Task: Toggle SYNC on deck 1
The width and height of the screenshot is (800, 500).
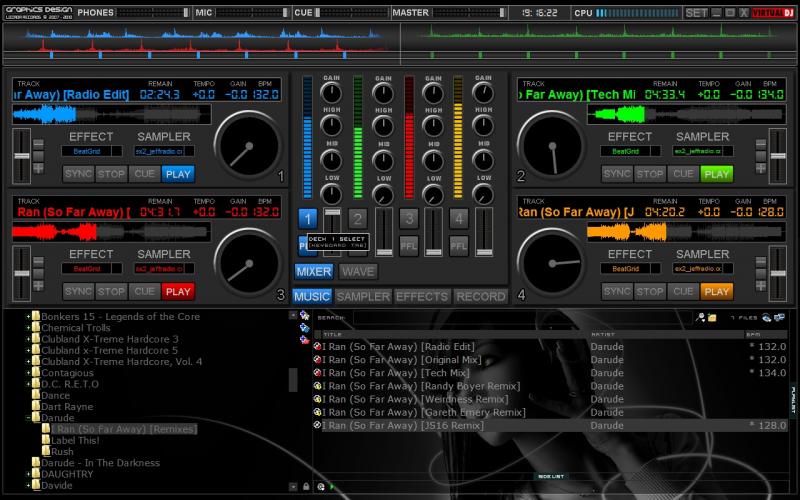Action: click(x=78, y=174)
